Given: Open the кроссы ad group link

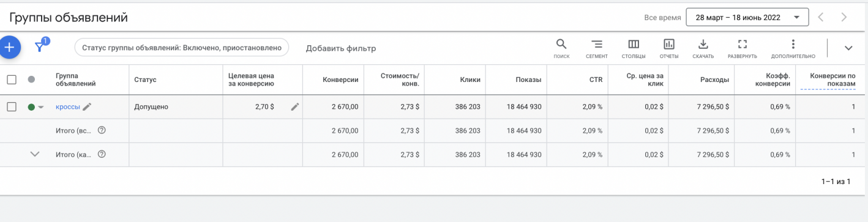Looking at the screenshot, I should coord(68,106).
